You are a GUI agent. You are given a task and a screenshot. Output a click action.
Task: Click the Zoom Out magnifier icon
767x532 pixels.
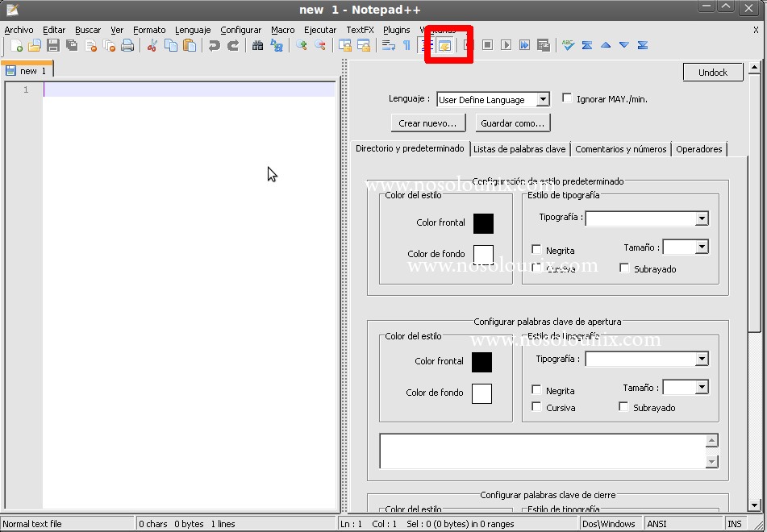point(320,45)
